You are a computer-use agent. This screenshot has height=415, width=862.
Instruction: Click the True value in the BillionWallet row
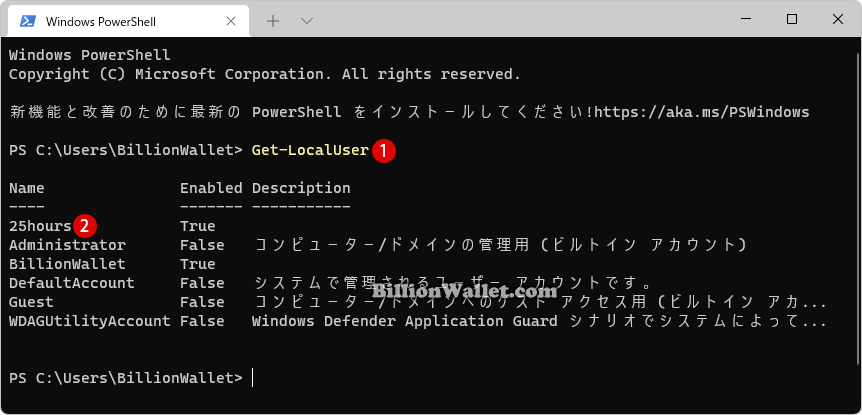point(198,264)
